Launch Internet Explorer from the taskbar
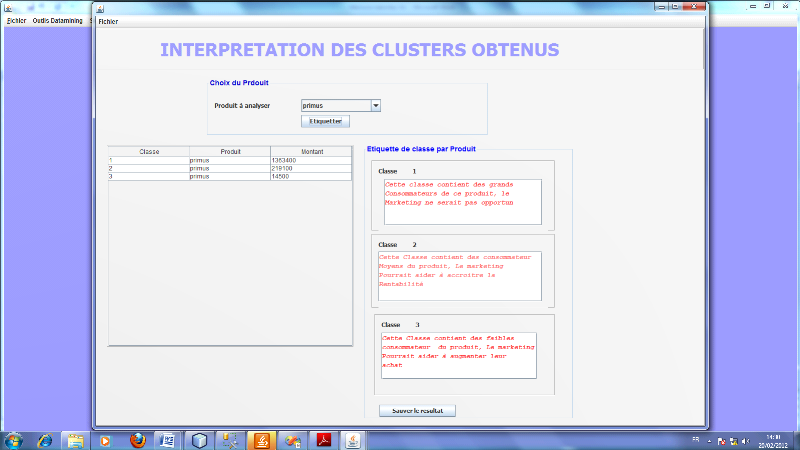The height and width of the screenshot is (450, 800). click(x=46, y=440)
